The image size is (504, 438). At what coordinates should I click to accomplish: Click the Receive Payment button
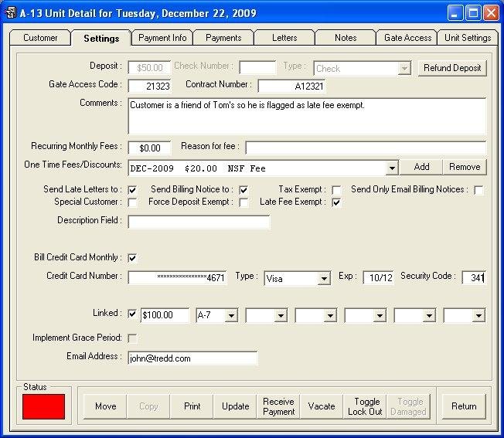279,406
